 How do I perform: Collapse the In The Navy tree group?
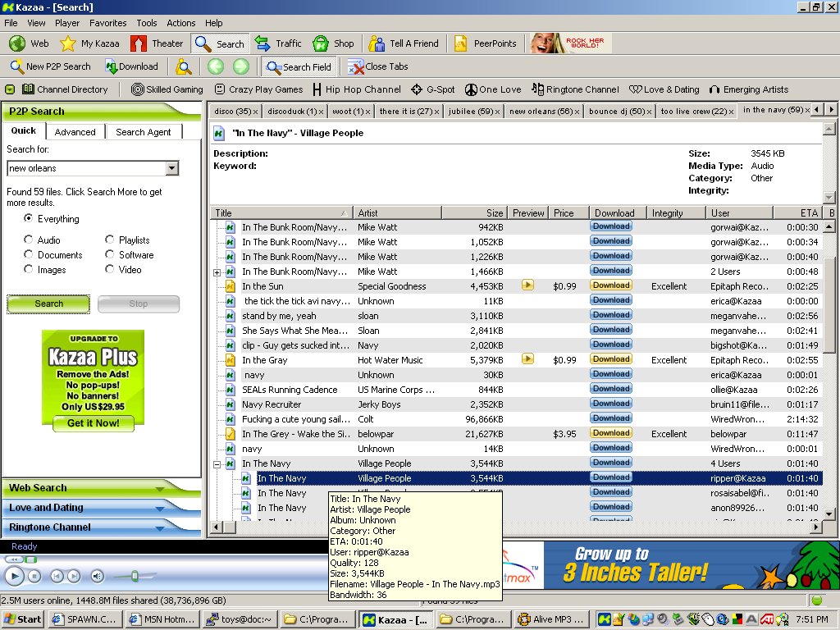coord(217,463)
